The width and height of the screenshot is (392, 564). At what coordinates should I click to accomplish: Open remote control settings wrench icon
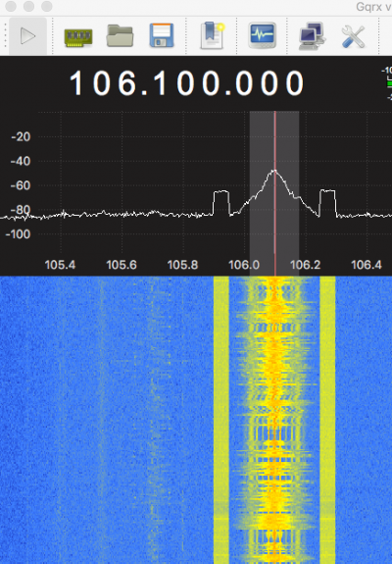353,36
